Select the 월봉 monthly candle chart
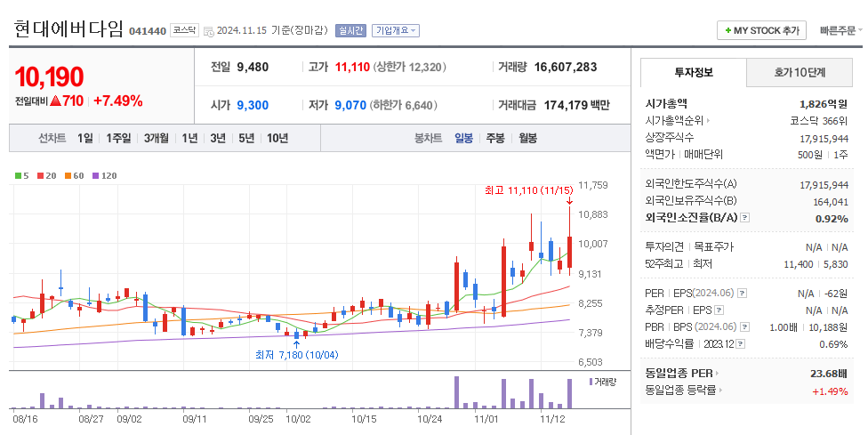Screen dimensions: 868x435 (527, 138)
